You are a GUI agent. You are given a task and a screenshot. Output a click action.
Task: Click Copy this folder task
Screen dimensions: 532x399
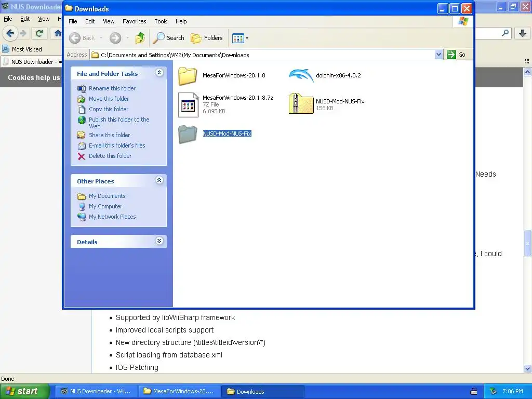[109, 109]
